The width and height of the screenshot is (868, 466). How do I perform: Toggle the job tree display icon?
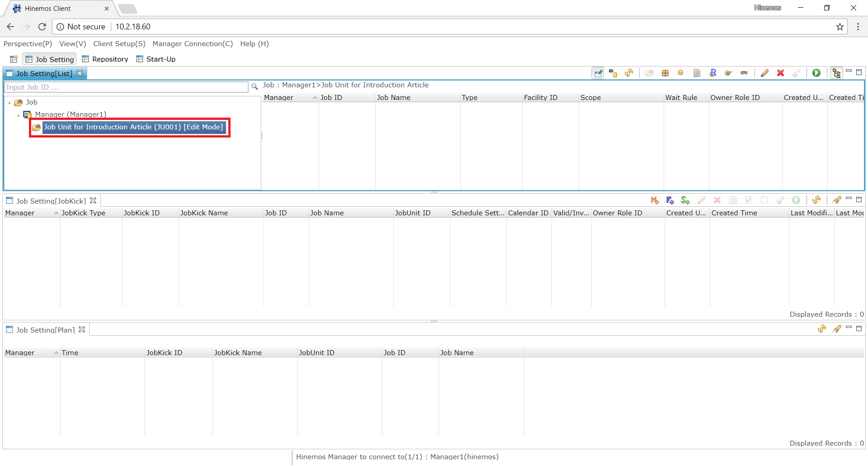(x=837, y=73)
